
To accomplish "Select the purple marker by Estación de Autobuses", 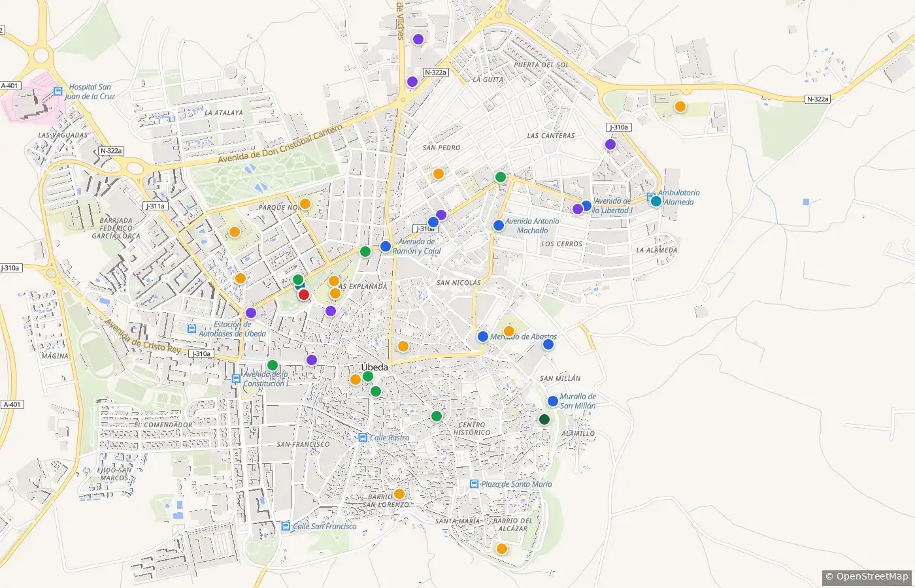I will (x=251, y=313).
